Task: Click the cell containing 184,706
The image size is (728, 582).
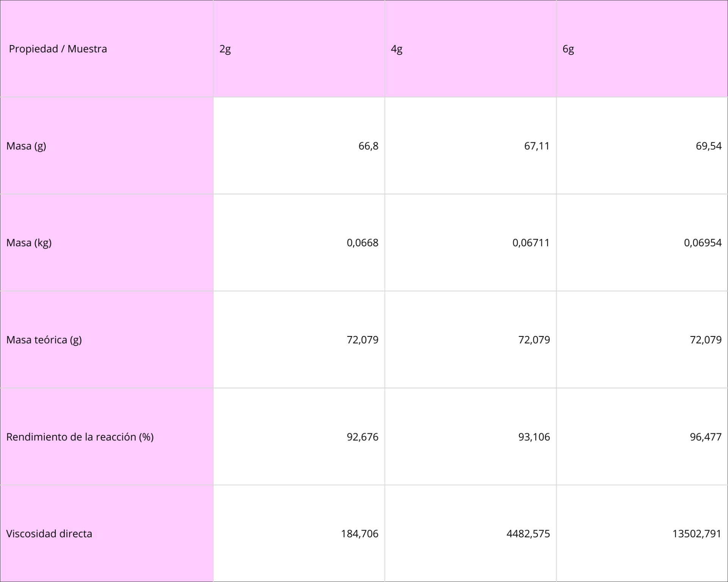Action: tap(299, 534)
